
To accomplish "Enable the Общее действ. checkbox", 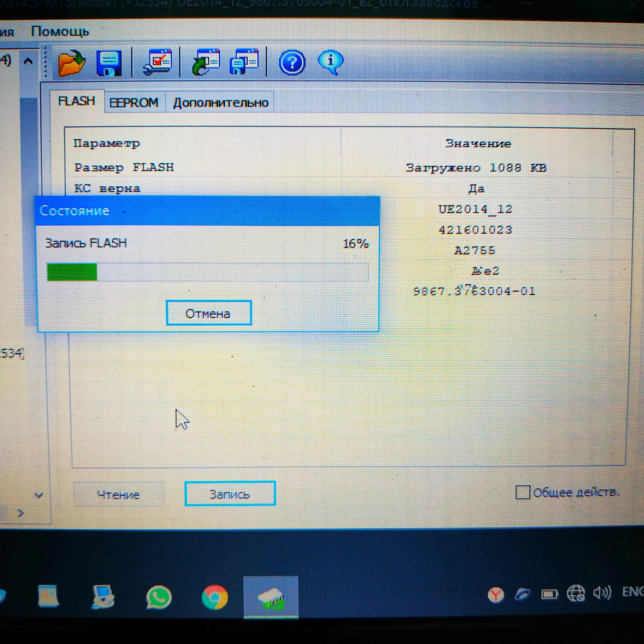I will tap(522, 492).
